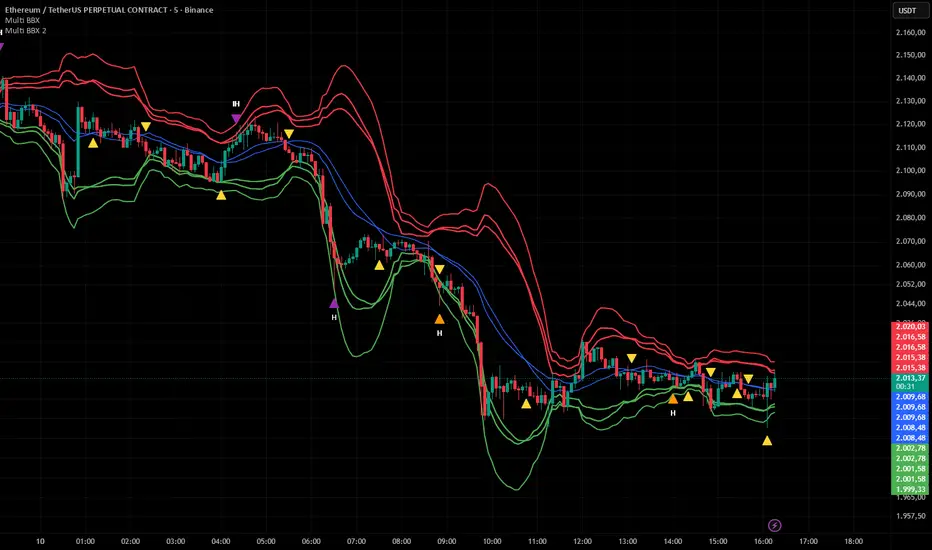932x550 pixels.
Task: Click the purple lightning bolt icon
Action: click(774, 525)
